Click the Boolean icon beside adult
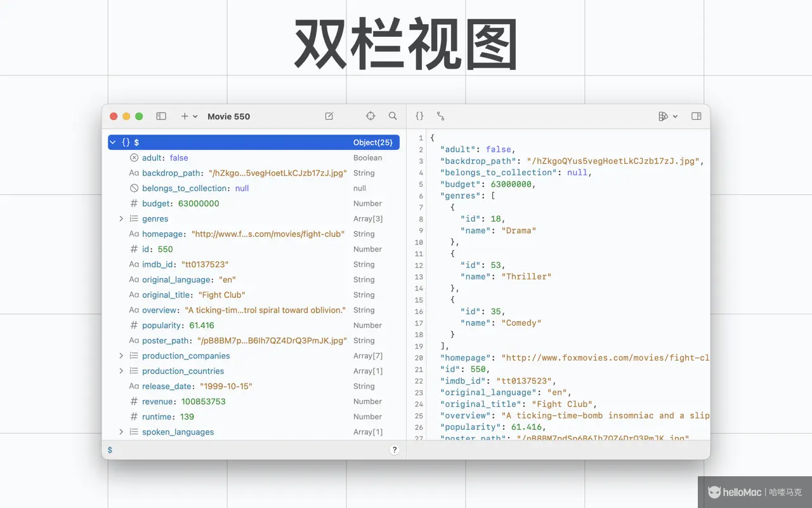The height and width of the screenshot is (508, 812). 134,157
